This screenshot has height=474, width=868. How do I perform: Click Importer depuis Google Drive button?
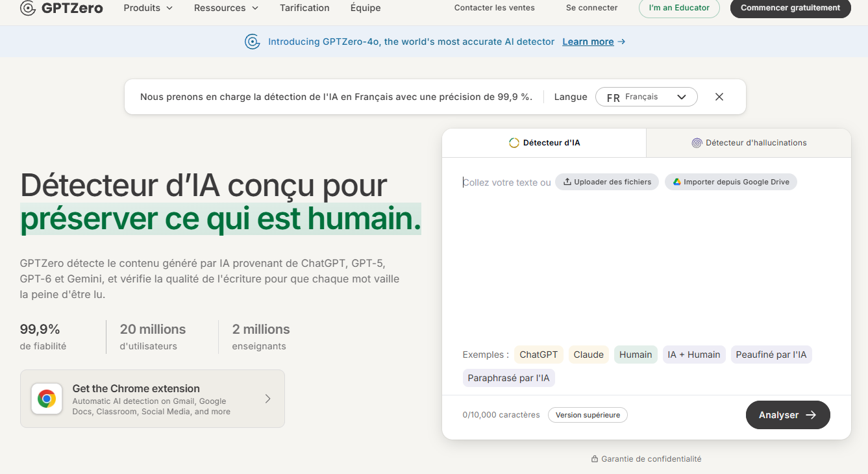click(731, 182)
